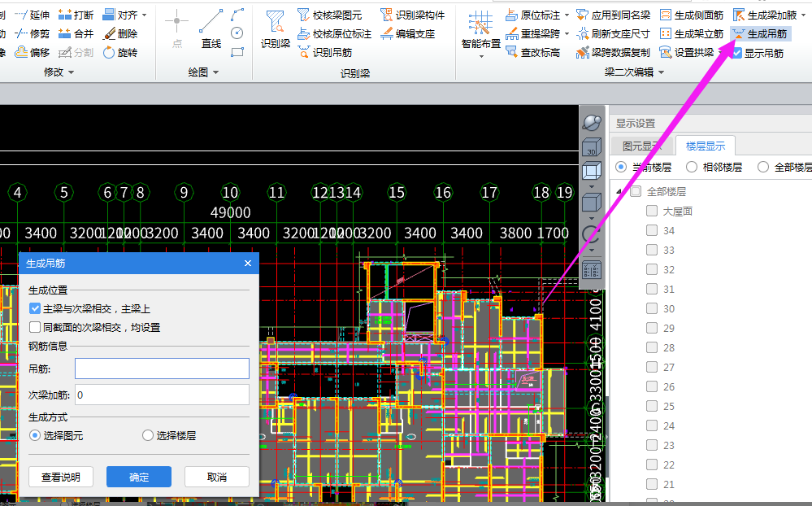Select the 直线 (line) drawing tool
Screen dimensions: 812x506
coord(211,29)
